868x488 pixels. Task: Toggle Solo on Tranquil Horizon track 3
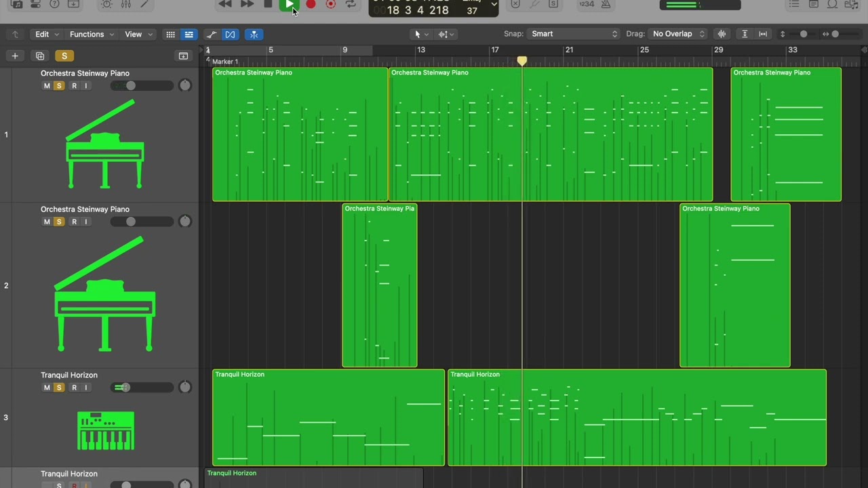pyautogui.click(x=59, y=388)
